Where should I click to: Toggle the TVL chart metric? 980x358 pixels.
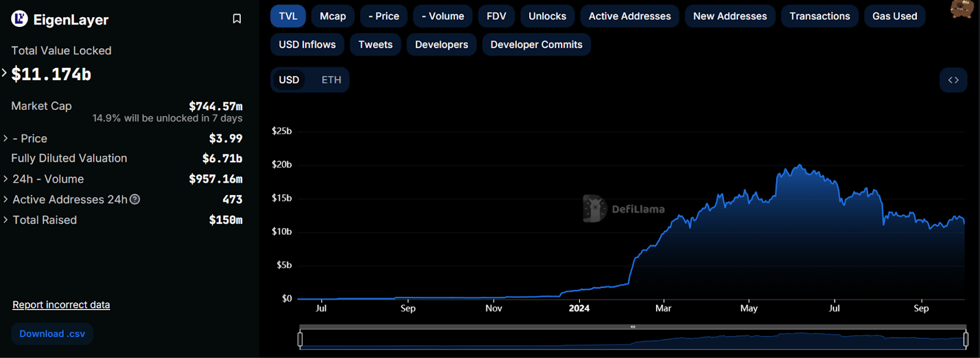click(288, 16)
